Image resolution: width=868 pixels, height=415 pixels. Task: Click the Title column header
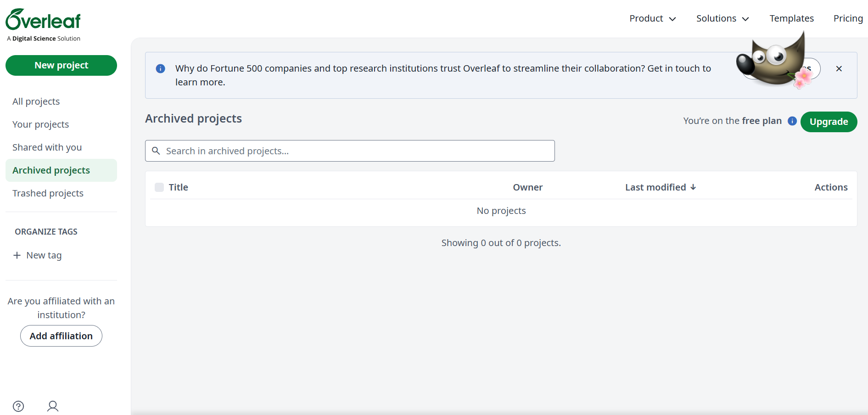pyautogui.click(x=178, y=187)
